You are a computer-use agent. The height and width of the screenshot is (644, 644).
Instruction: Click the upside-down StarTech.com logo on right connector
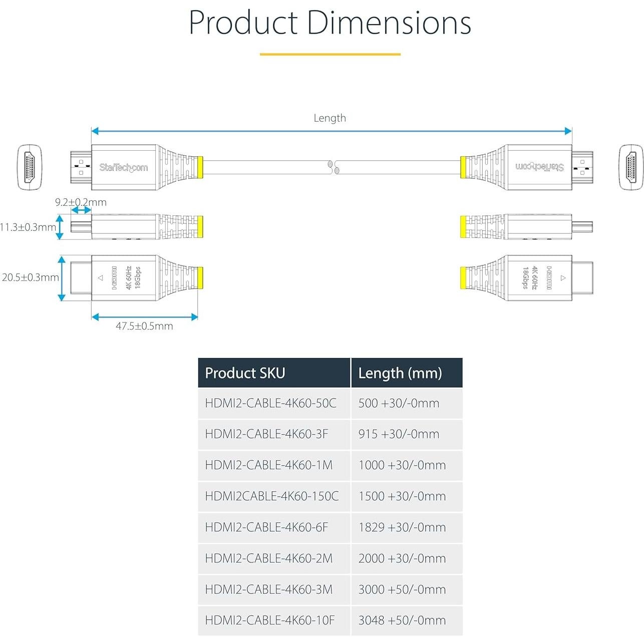coord(539,167)
